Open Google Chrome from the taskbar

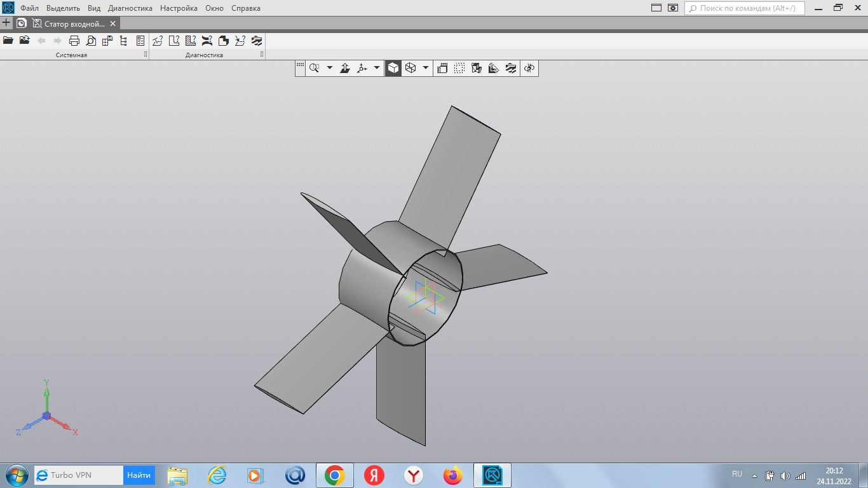click(x=335, y=475)
